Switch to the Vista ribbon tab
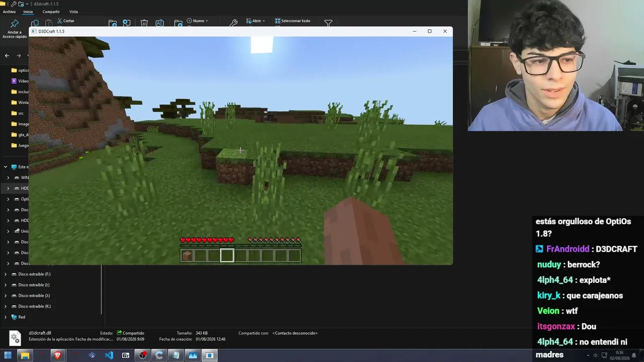Image resolution: width=644 pixels, height=362 pixels. click(x=73, y=12)
